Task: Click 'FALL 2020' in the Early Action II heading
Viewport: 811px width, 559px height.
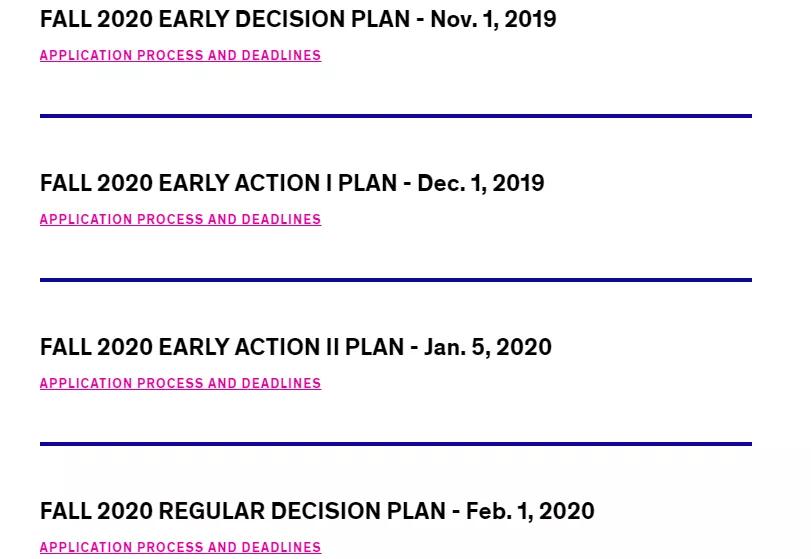Action: [x=96, y=347]
